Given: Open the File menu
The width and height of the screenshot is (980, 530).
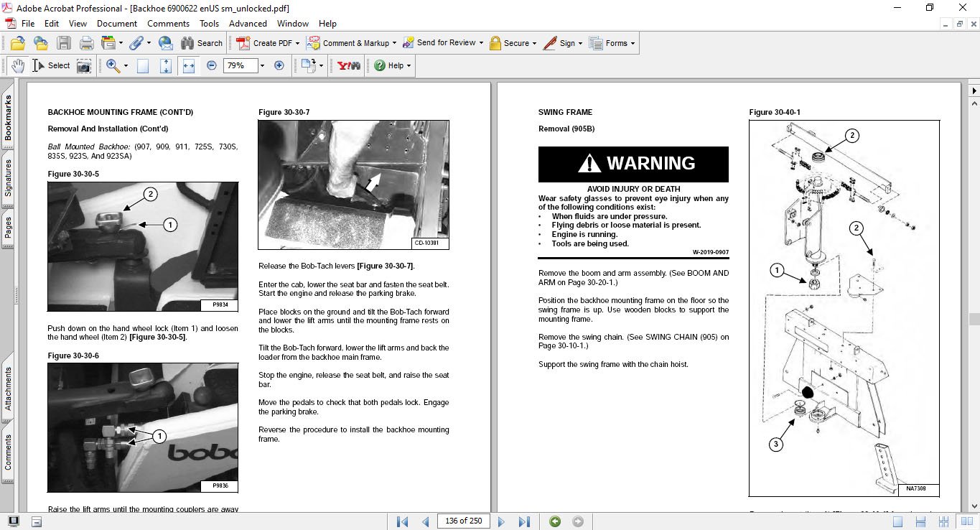Looking at the screenshot, I should pyautogui.click(x=28, y=24).
